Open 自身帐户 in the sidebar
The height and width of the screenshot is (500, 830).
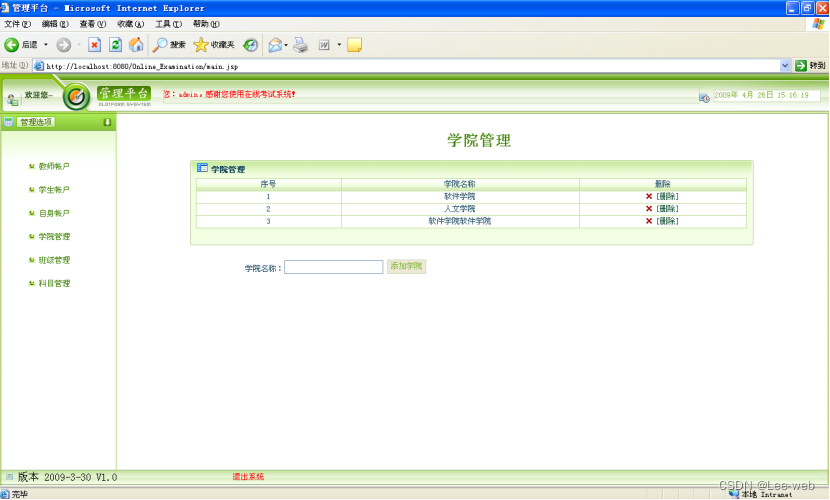click(x=54, y=213)
